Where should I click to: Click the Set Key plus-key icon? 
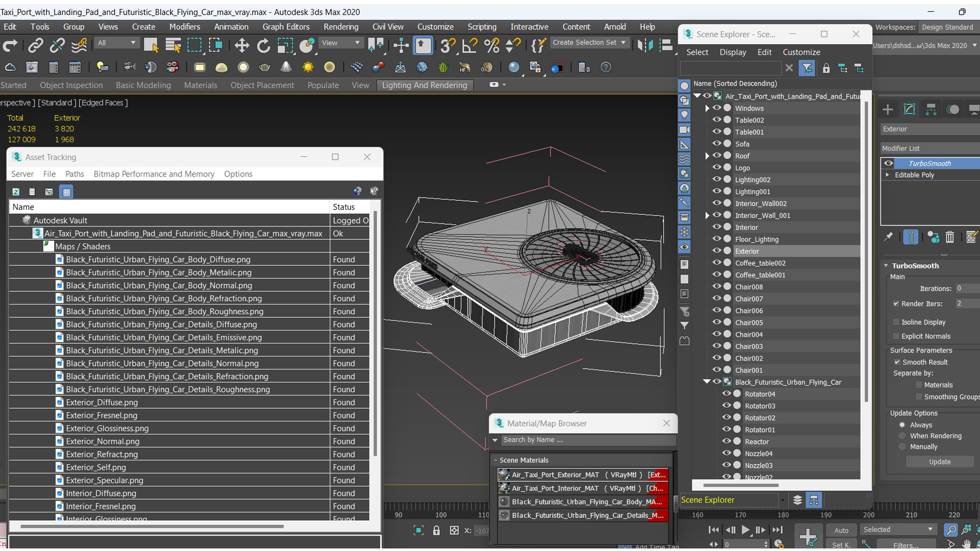pyautogui.click(x=807, y=537)
